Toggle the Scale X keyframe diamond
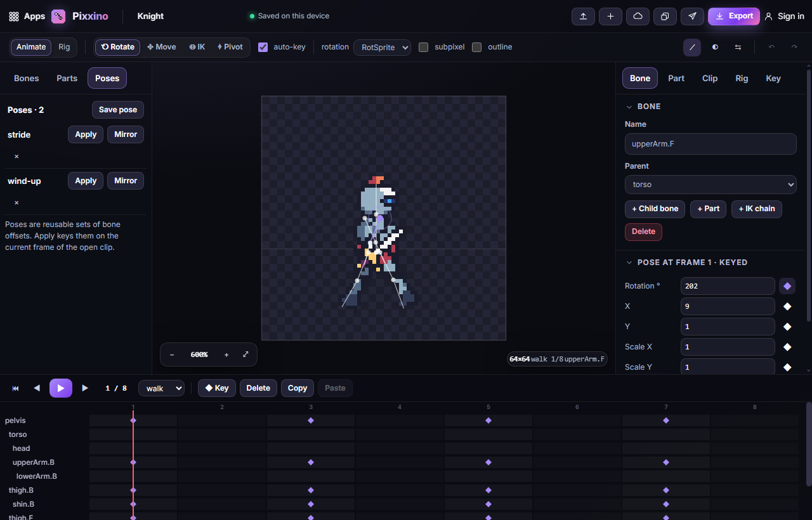Screen dimensions: 812x520 [787, 347]
